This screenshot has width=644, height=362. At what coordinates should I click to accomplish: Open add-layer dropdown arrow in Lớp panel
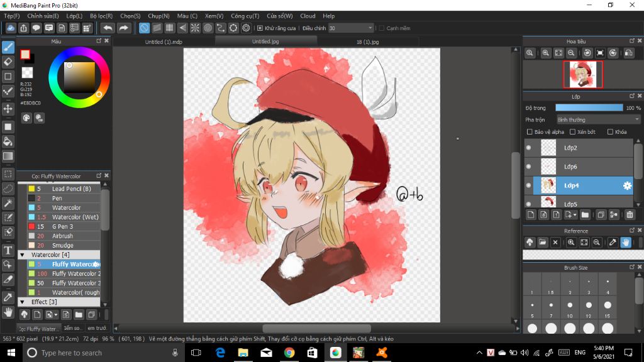[575, 215]
